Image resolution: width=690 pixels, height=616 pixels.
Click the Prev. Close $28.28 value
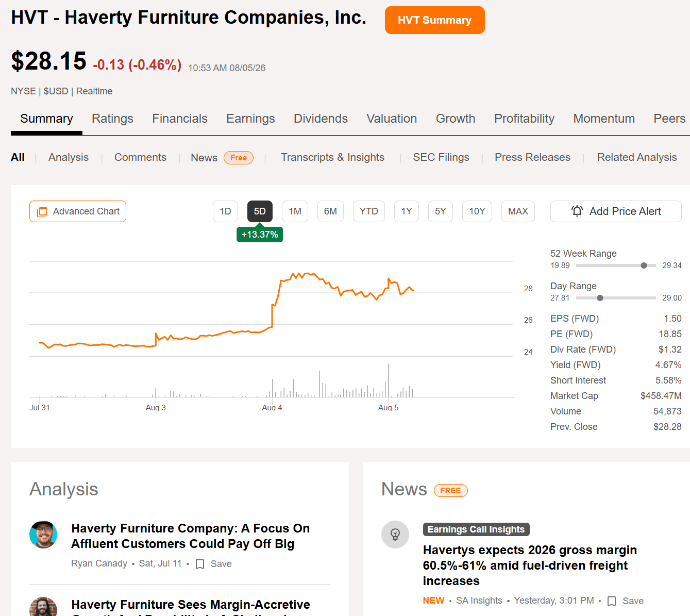(x=667, y=427)
